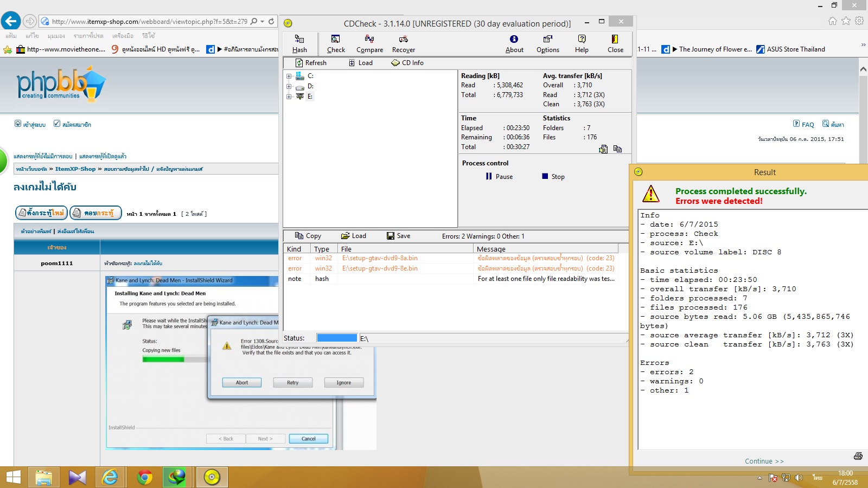
Task: Refresh the drive tree list
Action: point(311,63)
